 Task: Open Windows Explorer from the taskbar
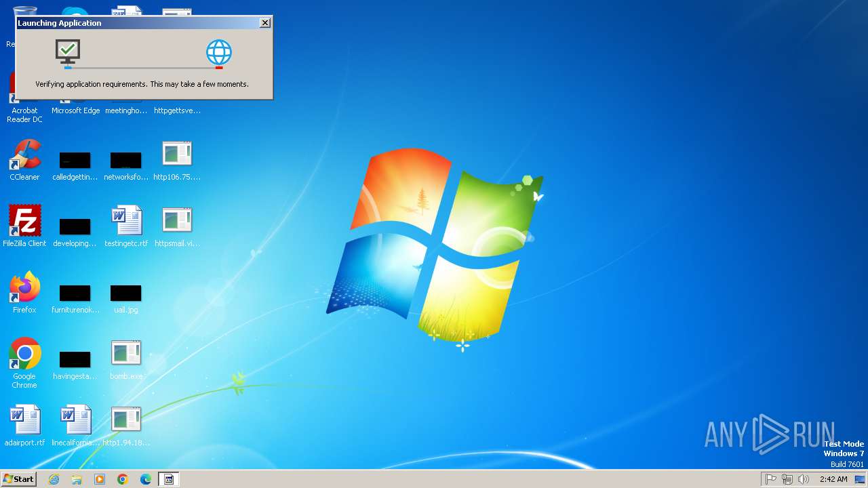tap(77, 479)
